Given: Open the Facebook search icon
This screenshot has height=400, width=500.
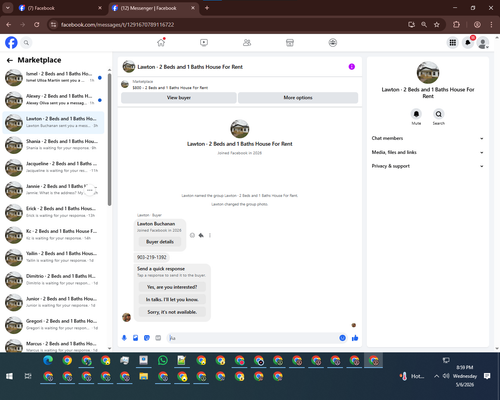Looking at the screenshot, I should click(x=26, y=43).
